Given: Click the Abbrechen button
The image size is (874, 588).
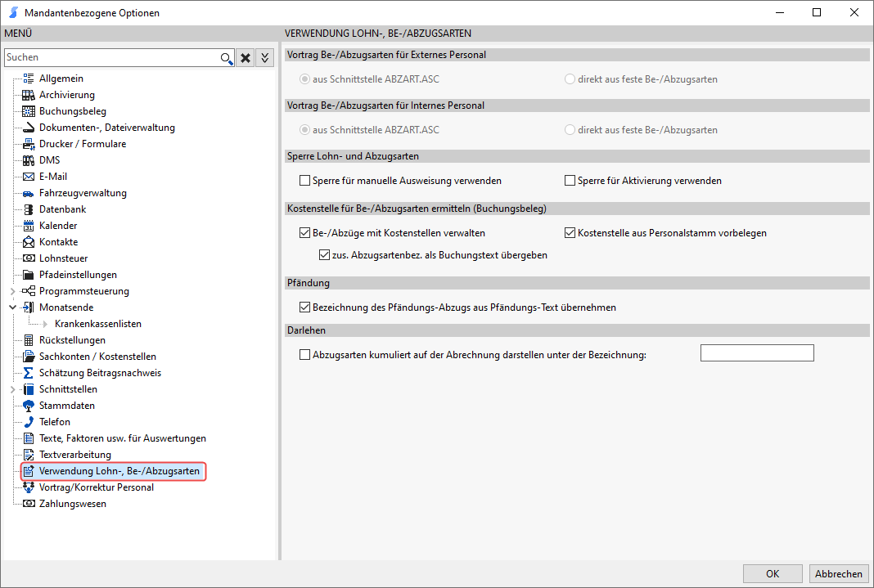Looking at the screenshot, I should click(838, 573).
